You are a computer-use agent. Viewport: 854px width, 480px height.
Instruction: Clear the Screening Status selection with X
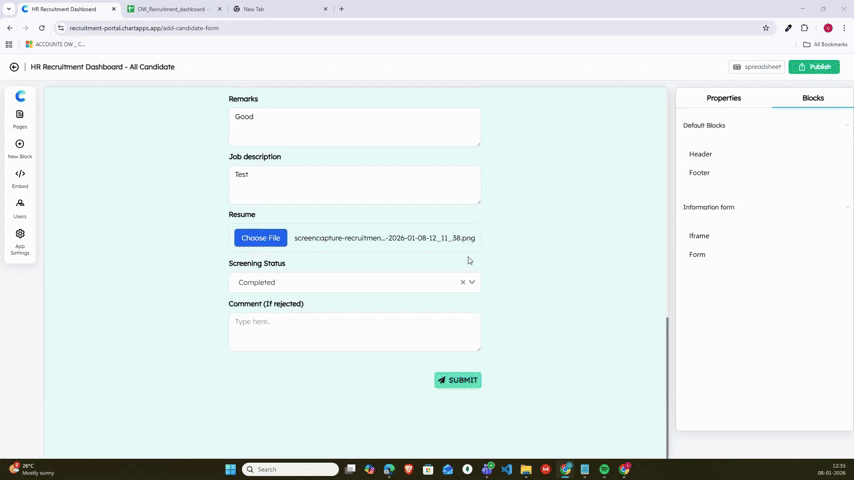pos(462,282)
